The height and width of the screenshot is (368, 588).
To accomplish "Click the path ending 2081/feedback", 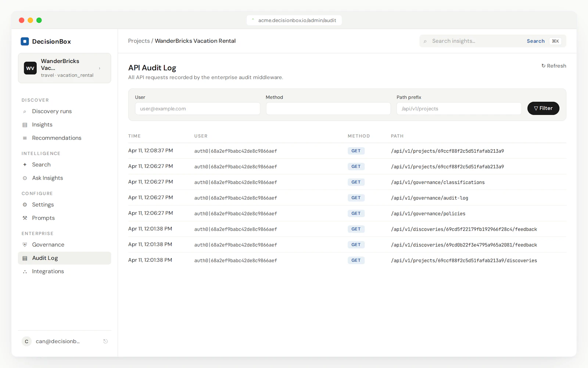I will point(464,245).
